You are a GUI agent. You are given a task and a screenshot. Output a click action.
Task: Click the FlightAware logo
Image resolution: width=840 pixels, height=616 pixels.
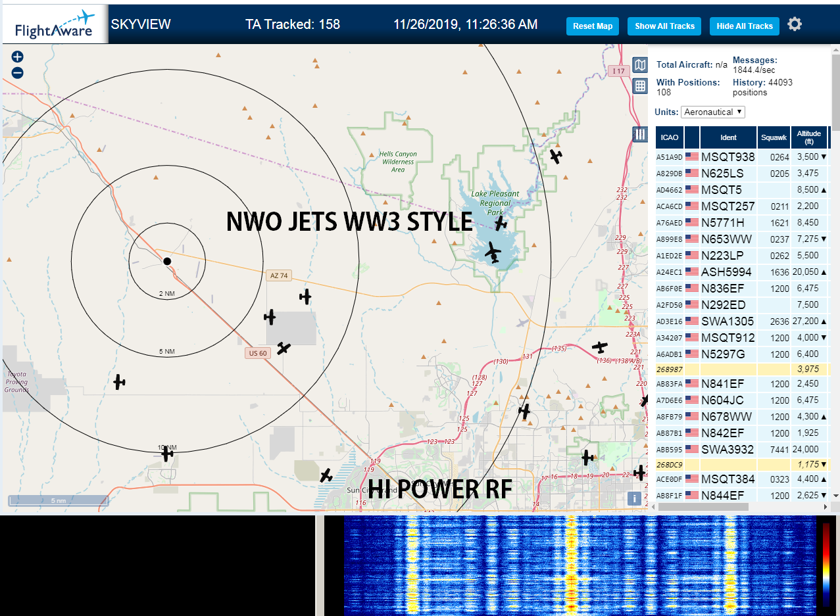coord(55,26)
